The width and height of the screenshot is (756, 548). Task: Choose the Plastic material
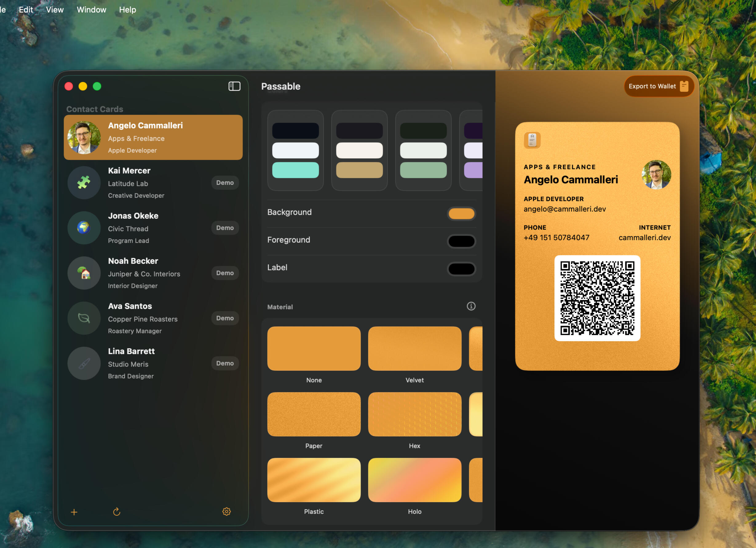(x=314, y=480)
